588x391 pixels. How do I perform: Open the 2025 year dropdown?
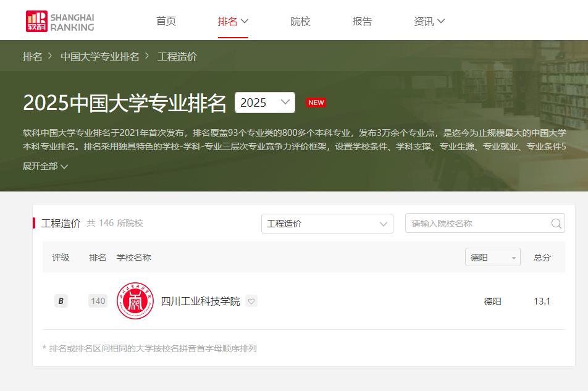click(x=264, y=103)
